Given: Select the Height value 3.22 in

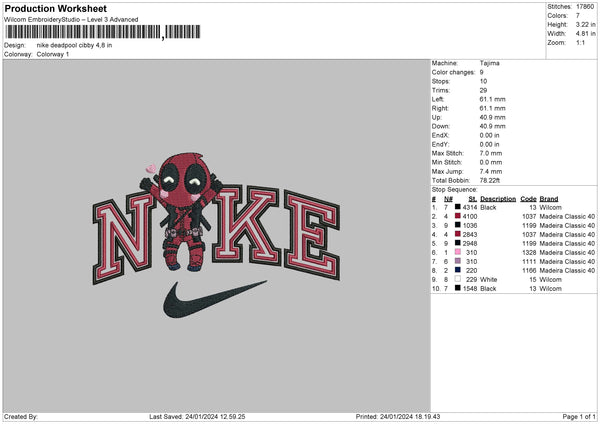Looking at the screenshot, I should tap(585, 24).
